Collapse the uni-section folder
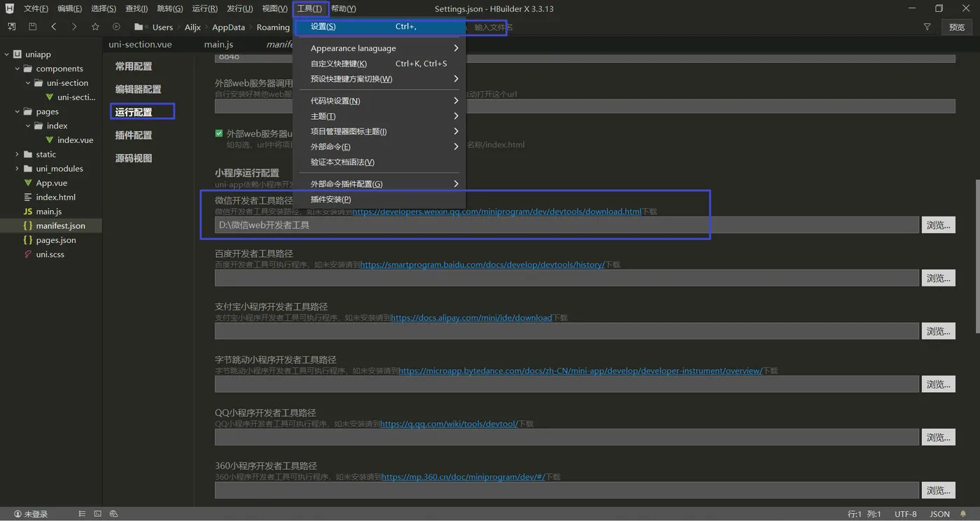 pos(28,83)
